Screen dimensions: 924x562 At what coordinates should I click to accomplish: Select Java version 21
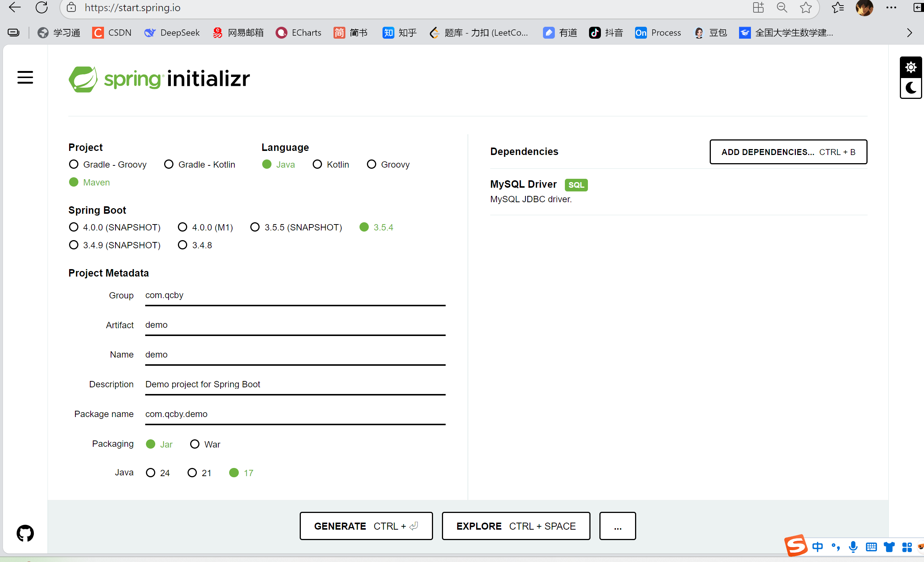click(199, 473)
